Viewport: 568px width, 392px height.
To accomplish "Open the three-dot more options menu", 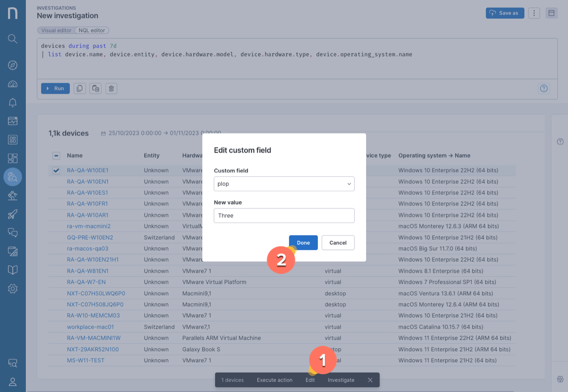I will (x=534, y=13).
